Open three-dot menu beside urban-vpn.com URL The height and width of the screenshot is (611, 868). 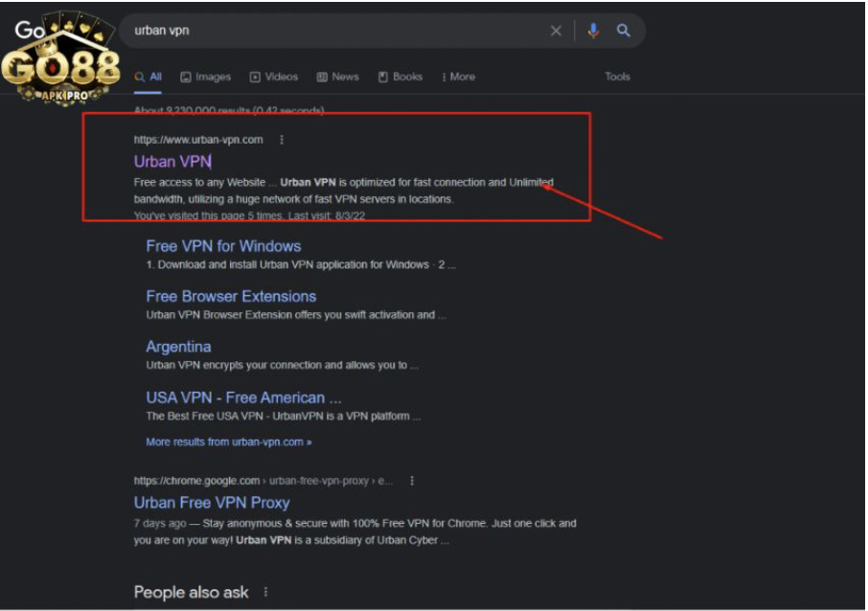pyautogui.click(x=282, y=140)
